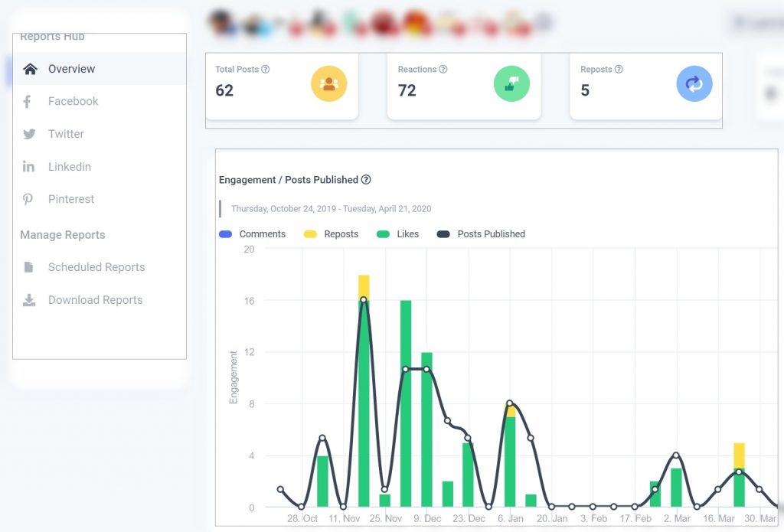Click the Total Posts value 62
This screenshot has width=784, height=532.
(x=224, y=90)
